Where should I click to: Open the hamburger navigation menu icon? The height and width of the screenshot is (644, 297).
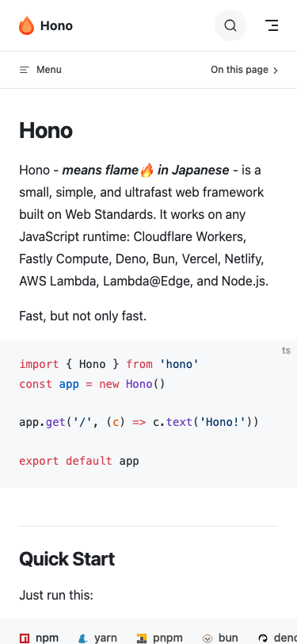tap(272, 25)
